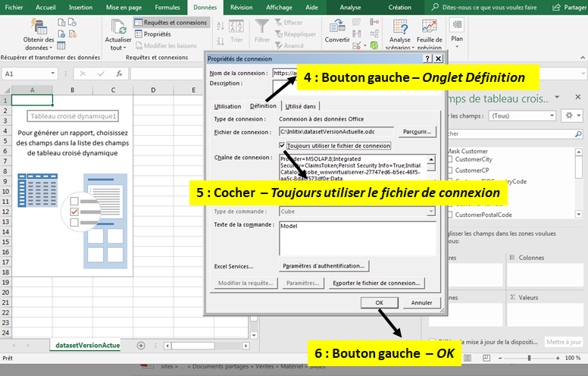Switch to Analyse ribbon tab
Screen dimensions: 588x376
click(x=350, y=7)
